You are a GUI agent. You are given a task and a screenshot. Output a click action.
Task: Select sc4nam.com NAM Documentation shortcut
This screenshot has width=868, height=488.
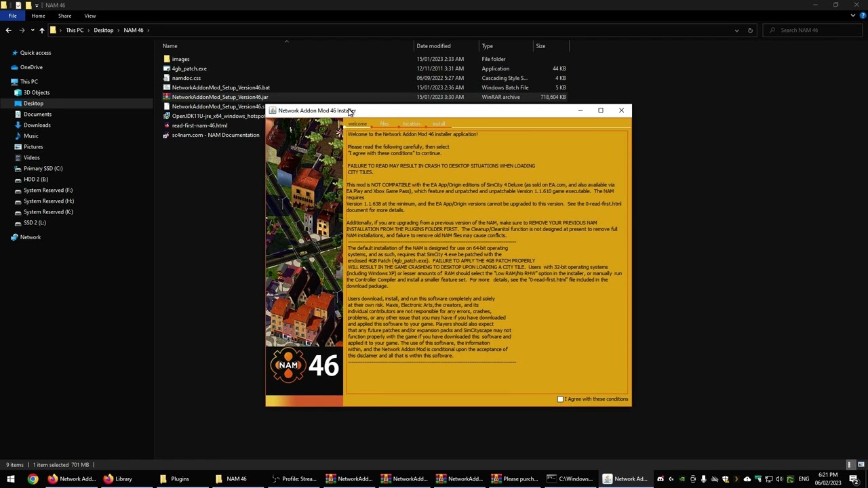click(x=215, y=135)
